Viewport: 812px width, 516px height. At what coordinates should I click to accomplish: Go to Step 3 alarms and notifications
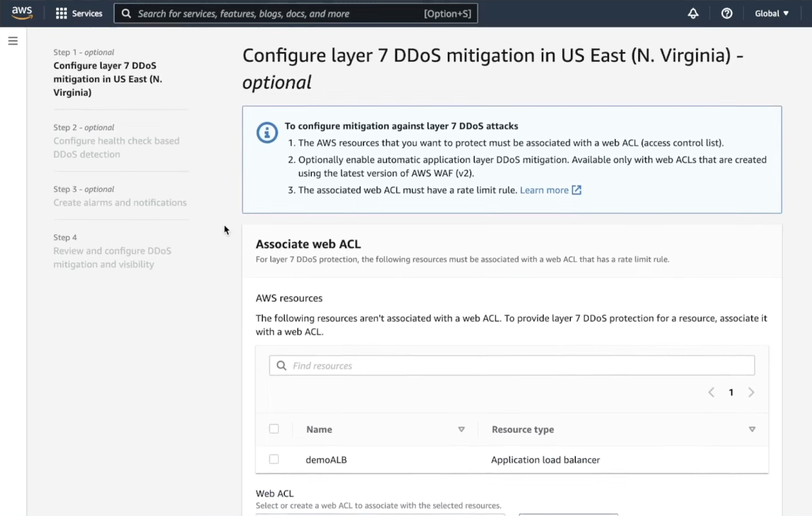120,202
